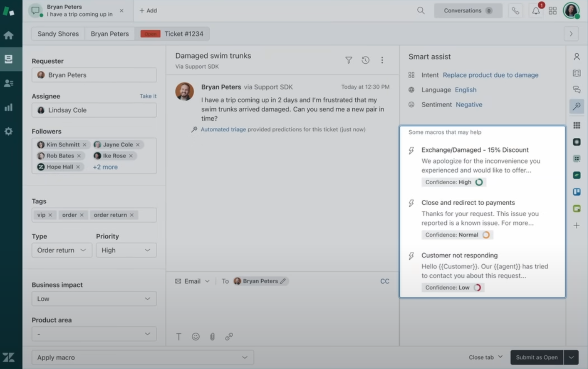Attach a file with the paperclip icon

pyautogui.click(x=212, y=336)
